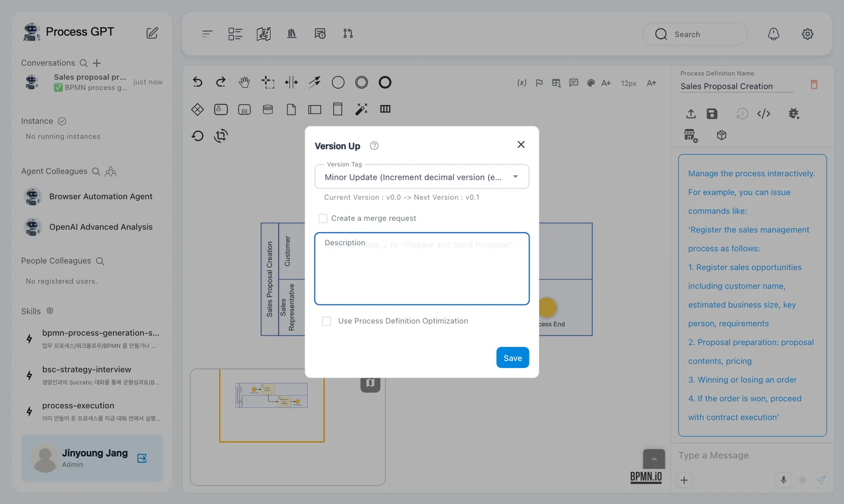Create a data store reference
Viewport: 844px width, 504px height.
[x=268, y=109]
